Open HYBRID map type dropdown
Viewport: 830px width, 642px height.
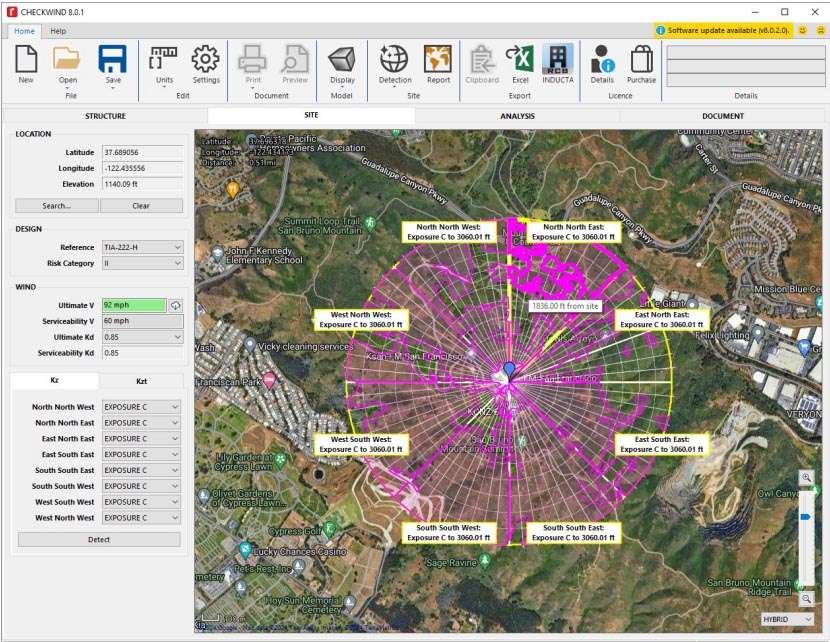pyautogui.click(x=787, y=620)
